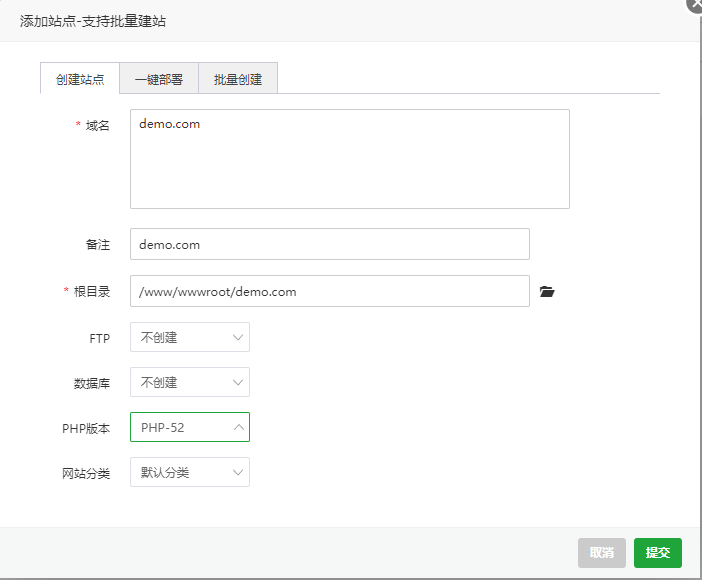Open folder browser icon beside root directory
Image resolution: width=702 pixels, height=580 pixels.
546,292
